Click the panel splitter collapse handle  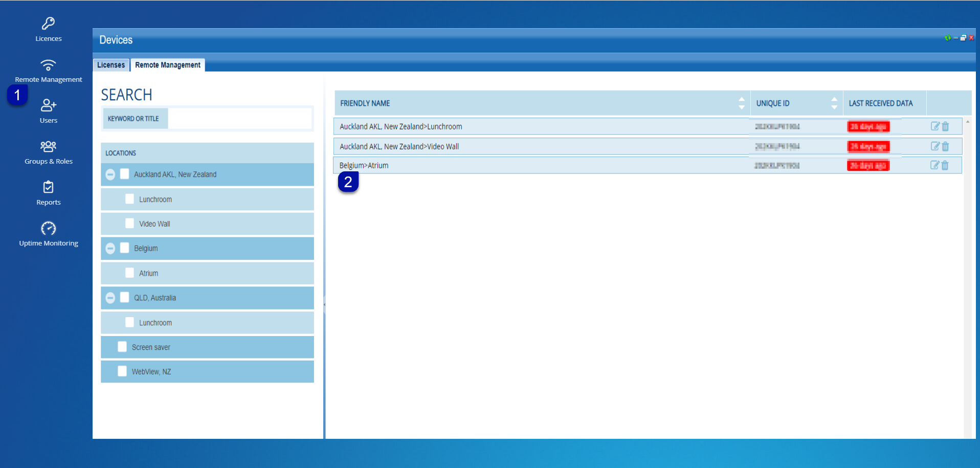pos(324,305)
